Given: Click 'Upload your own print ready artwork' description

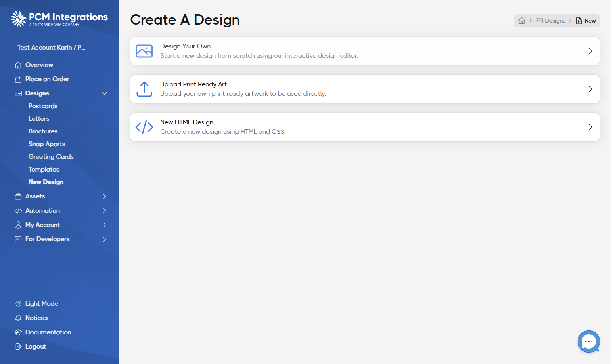Looking at the screenshot, I should (243, 94).
